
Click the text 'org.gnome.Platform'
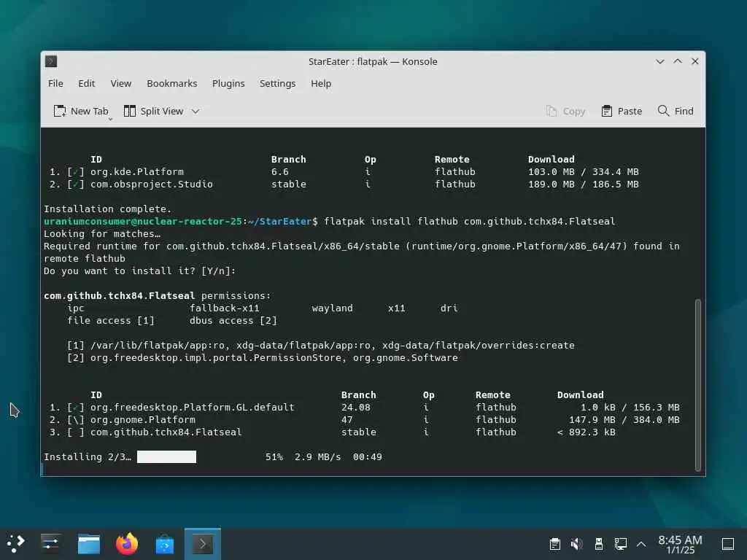point(143,419)
